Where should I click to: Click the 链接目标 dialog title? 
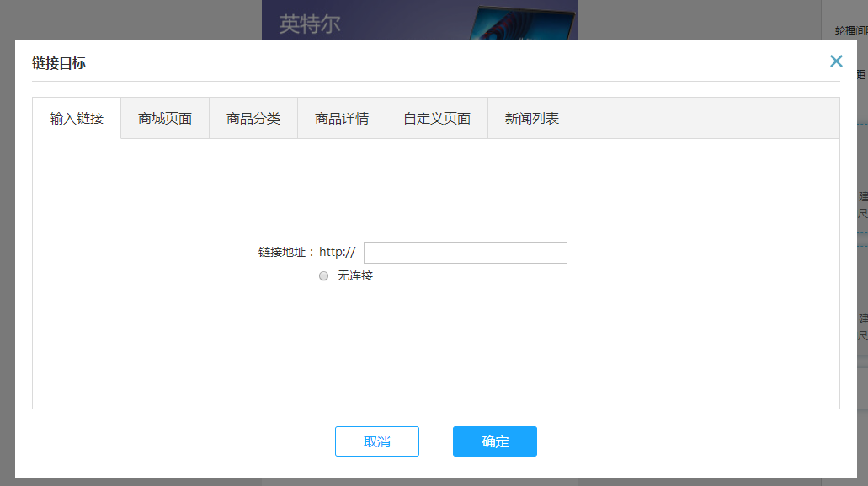(59, 63)
